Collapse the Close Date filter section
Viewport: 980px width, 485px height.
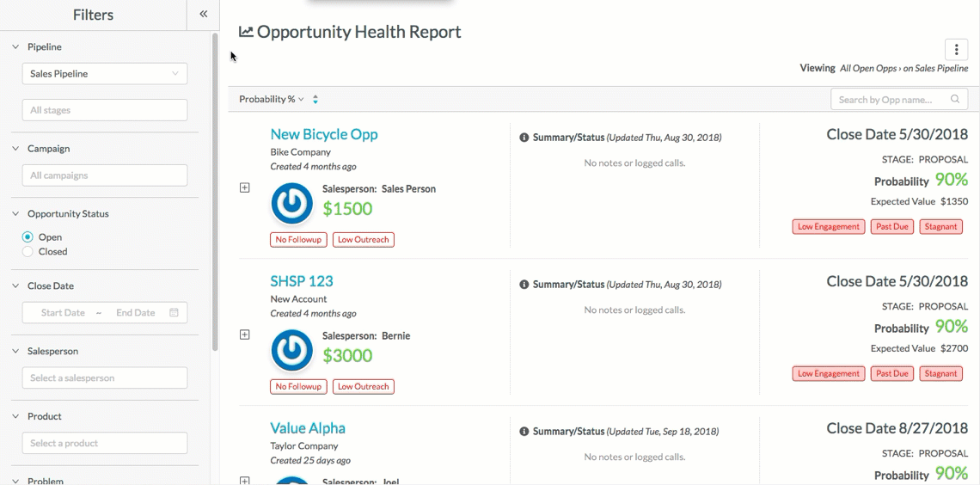click(x=15, y=285)
